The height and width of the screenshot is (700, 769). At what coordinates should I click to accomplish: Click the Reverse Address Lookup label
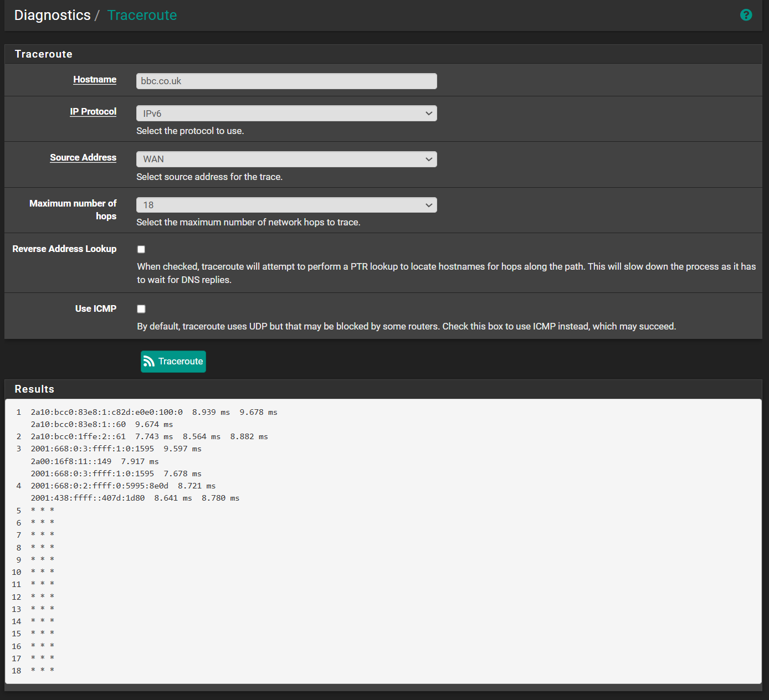coord(64,249)
